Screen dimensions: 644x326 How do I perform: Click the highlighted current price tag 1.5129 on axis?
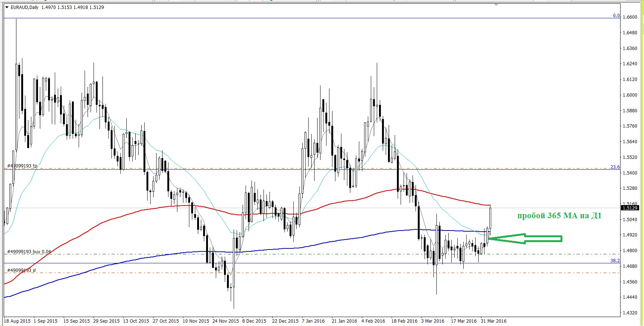click(630, 208)
